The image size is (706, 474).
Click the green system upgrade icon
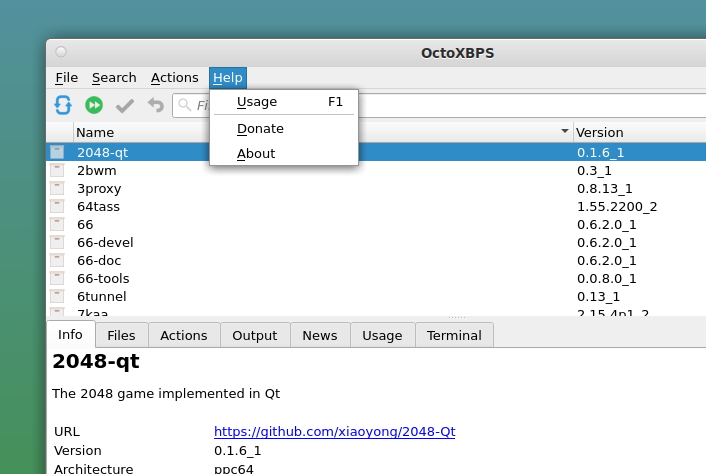pos(94,105)
